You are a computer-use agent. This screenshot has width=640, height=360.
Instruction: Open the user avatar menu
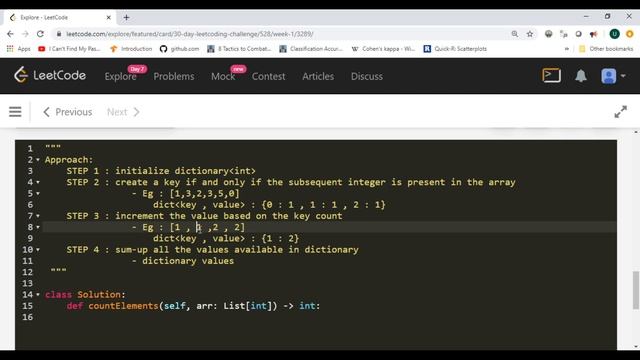(613, 76)
